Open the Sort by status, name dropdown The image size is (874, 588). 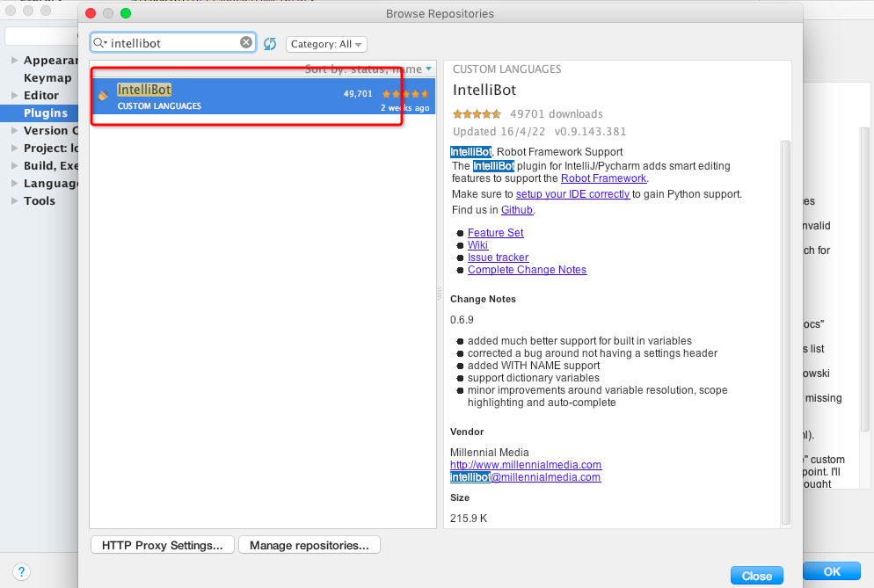point(369,69)
